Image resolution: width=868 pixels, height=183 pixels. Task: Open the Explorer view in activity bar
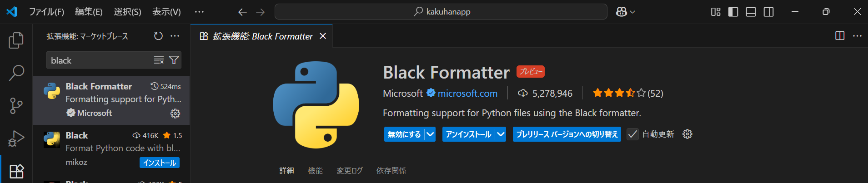[x=16, y=41]
